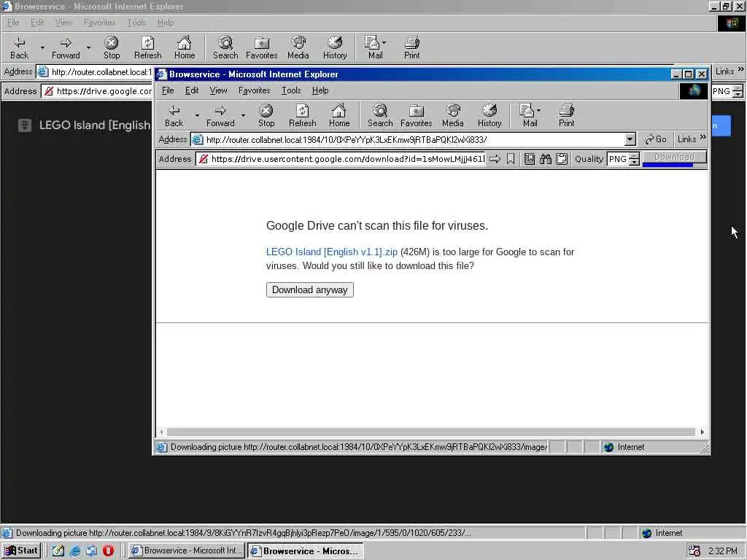Click Internet Explorer quick launch icon
Image resolution: width=747 pixels, height=560 pixels.
(x=75, y=551)
